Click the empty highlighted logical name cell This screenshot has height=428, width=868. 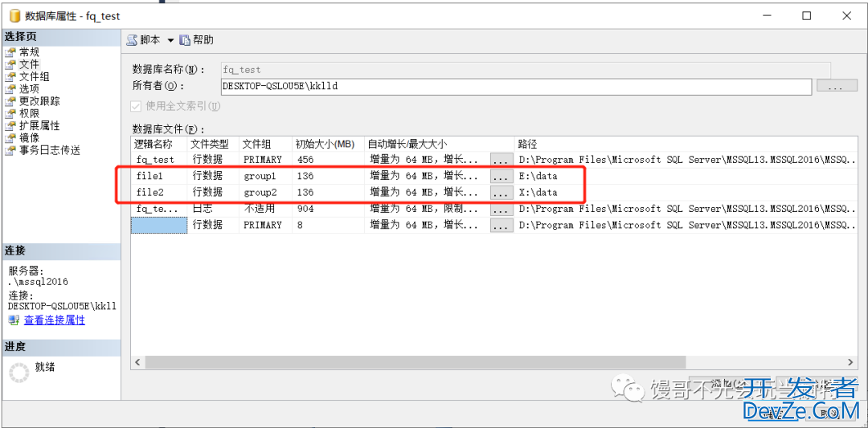[x=159, y=225]
